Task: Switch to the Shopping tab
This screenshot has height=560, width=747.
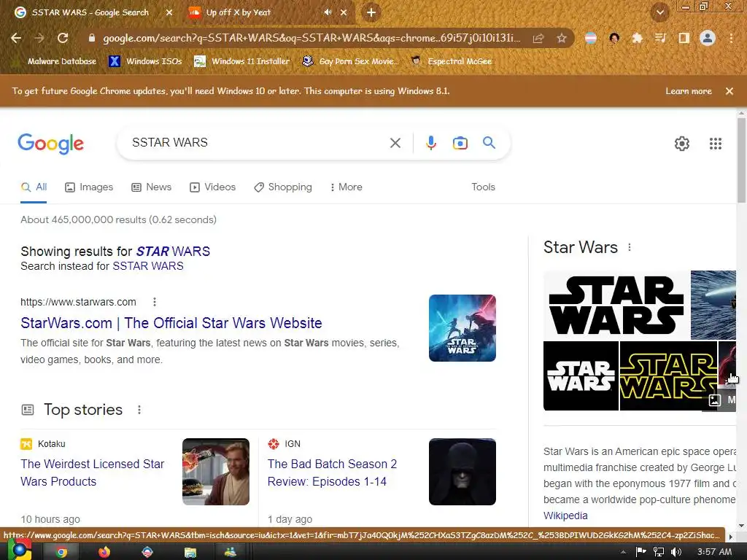Action: pos(283,187)
